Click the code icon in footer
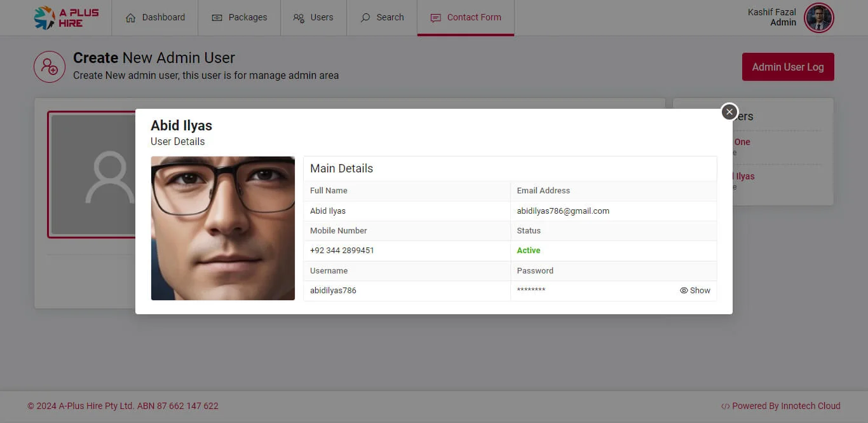The image size is (868, 423). coord(725,406)
